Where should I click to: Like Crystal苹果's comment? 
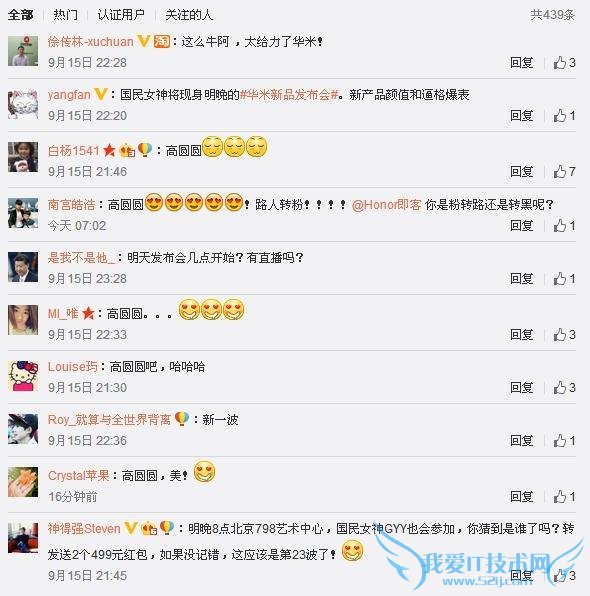point(564,496)
